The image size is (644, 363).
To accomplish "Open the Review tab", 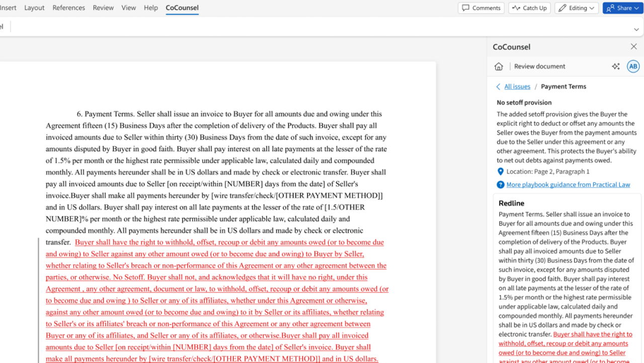I will (x=103, y=8).
